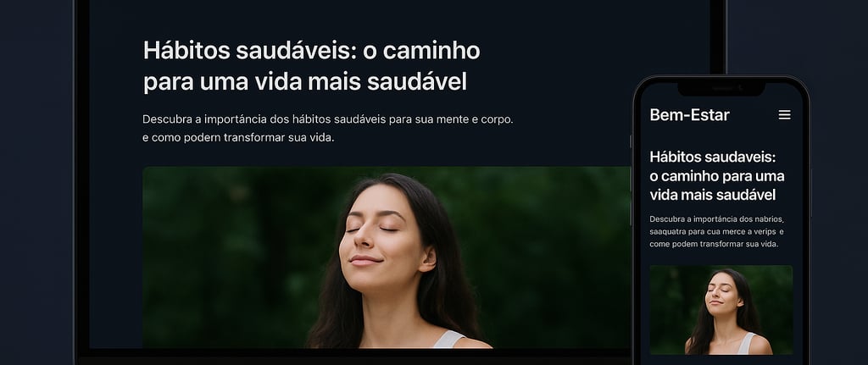The image size is (868, 365).
Task: Click the phone notch speaker
Action: (721, 88)
